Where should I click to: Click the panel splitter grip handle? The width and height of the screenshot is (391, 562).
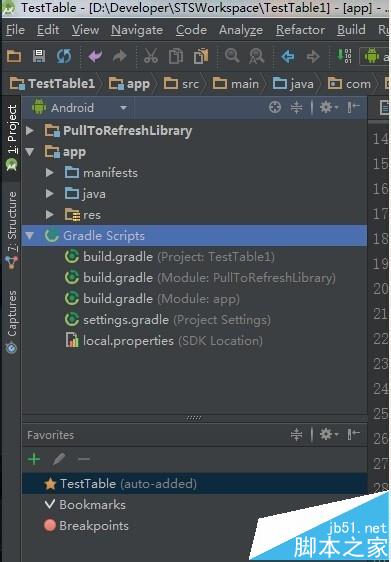pos(194,418)
